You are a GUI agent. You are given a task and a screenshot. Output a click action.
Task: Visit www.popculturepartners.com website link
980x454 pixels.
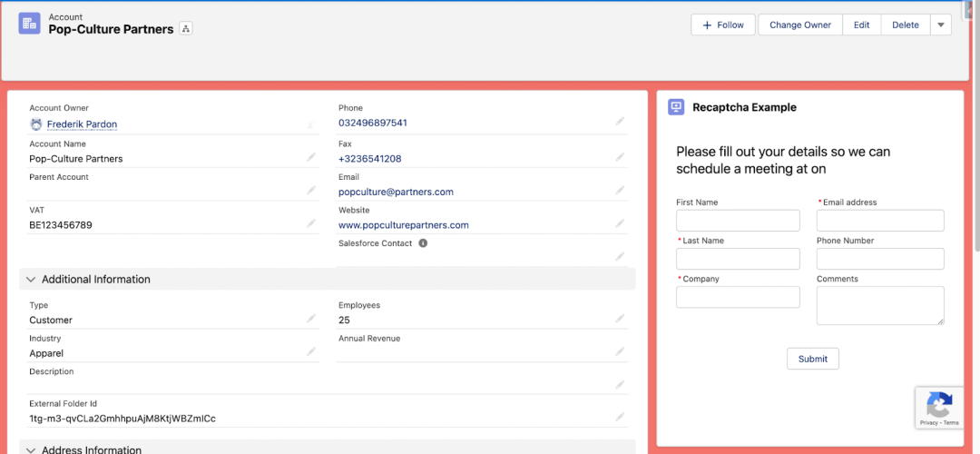coord(404,224)
